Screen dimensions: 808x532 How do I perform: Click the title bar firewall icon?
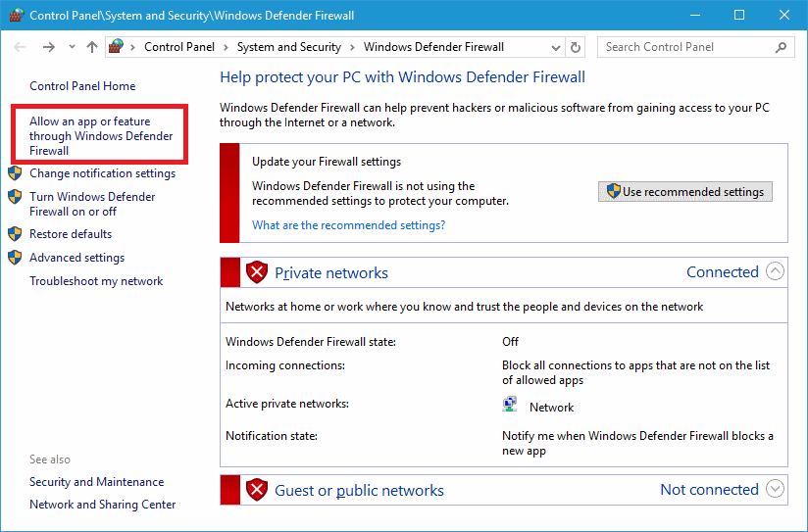[x=17, y=15]
